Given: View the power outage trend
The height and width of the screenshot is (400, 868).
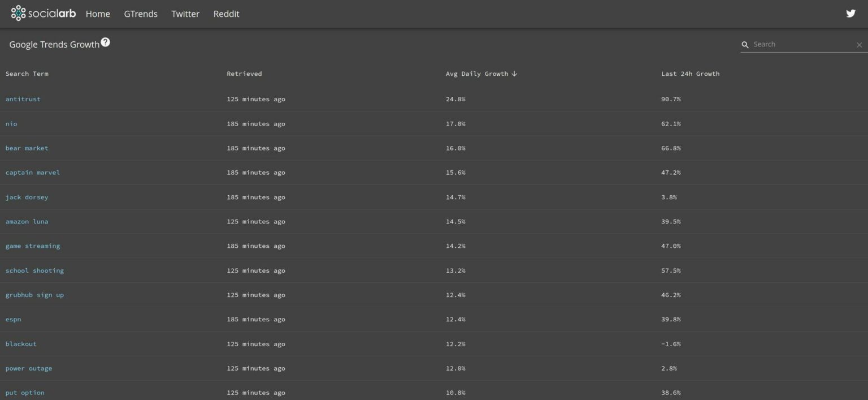Looking at the screenshot, I should coord(29,368).
